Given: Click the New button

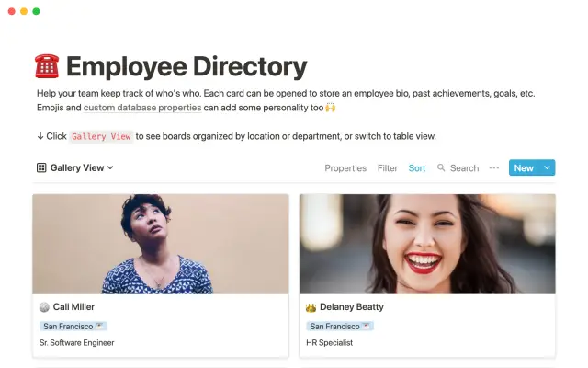Looking at the screenshot, I should (524, 167).
